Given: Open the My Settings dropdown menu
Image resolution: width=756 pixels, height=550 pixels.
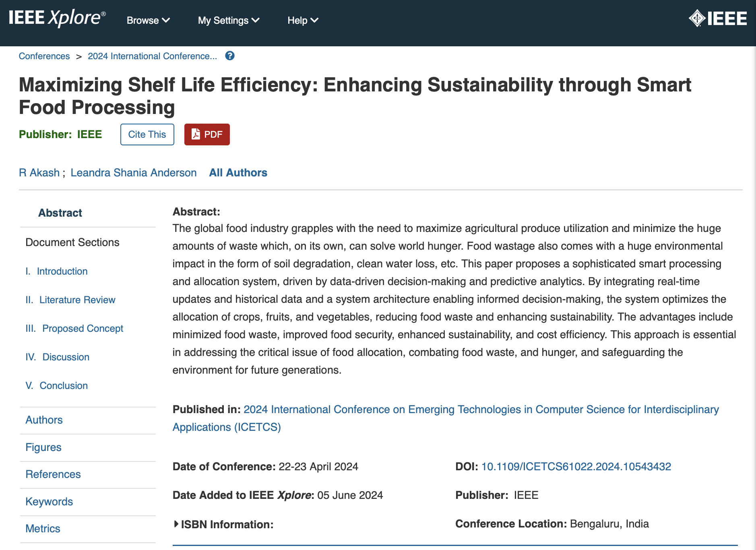Looking at the screenshot, I should (x=228, y=20).
